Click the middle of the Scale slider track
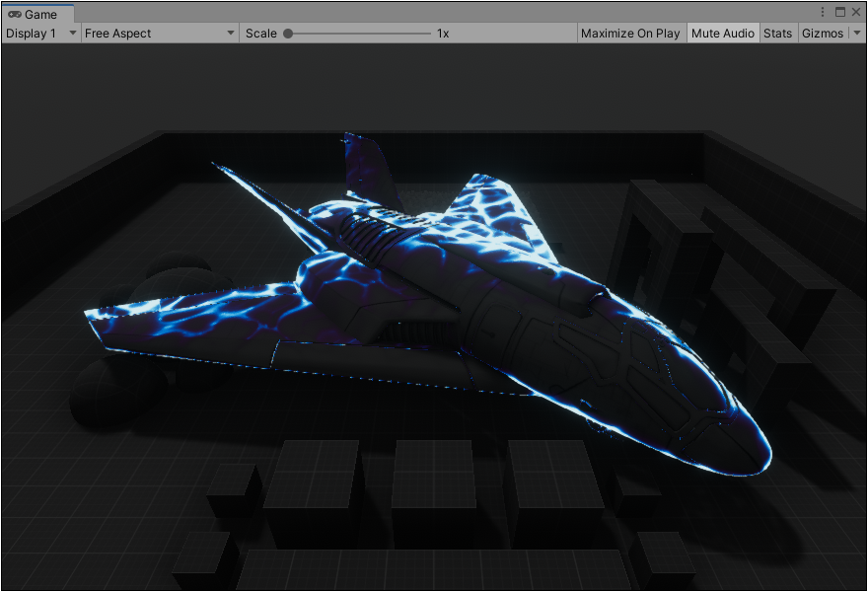Screen dimensions: 868x592 coord(359,34)
